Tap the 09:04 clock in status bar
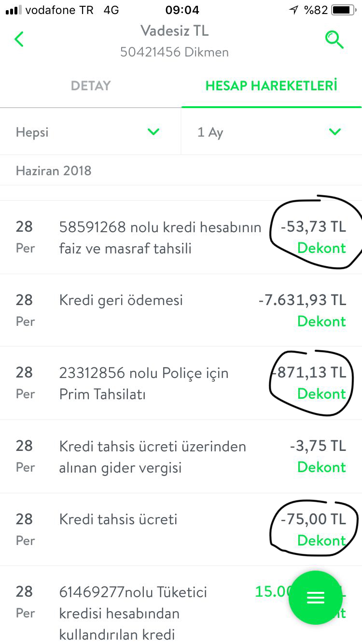The height and width of the screenshot is (644, 362). (x=182, y=10)
